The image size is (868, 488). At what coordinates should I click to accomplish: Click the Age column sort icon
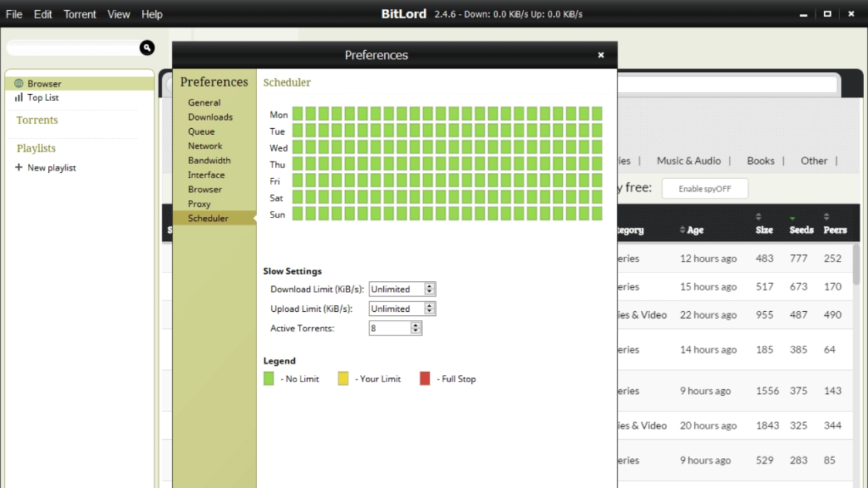click(x=683, y=230)
